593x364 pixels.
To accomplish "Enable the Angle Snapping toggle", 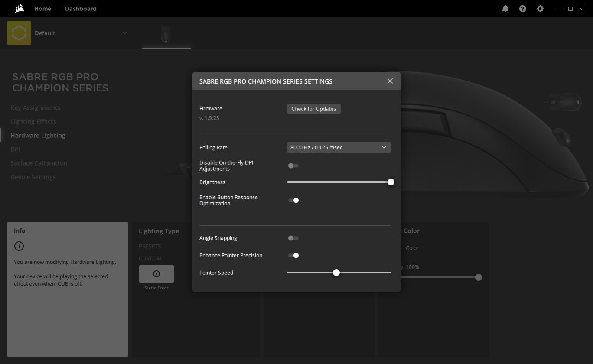I will point(293,238).
